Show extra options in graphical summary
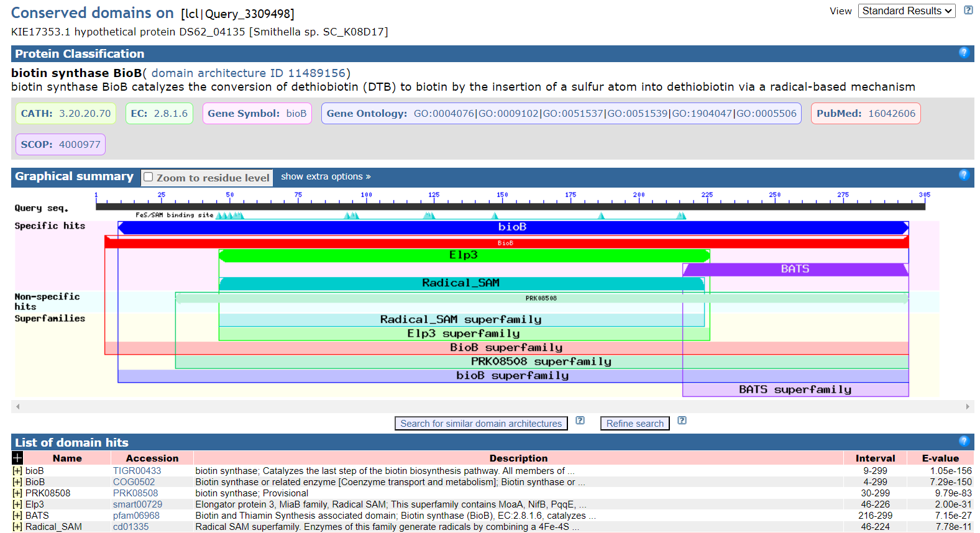The height and width of the screenshot is (533, 980). click(326, 176)
